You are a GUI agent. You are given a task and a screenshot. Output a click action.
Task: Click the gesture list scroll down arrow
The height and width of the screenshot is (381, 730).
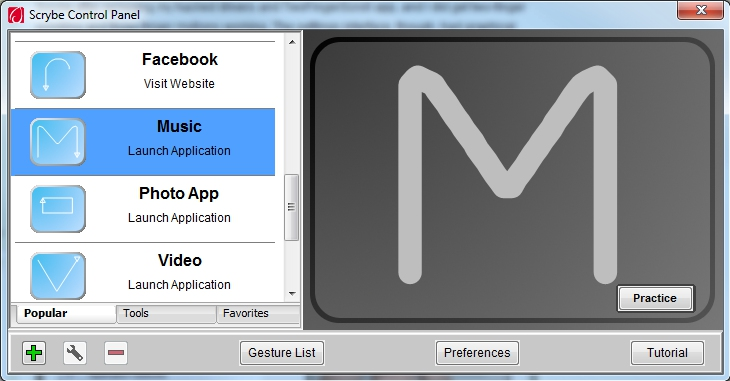point(292,293)
